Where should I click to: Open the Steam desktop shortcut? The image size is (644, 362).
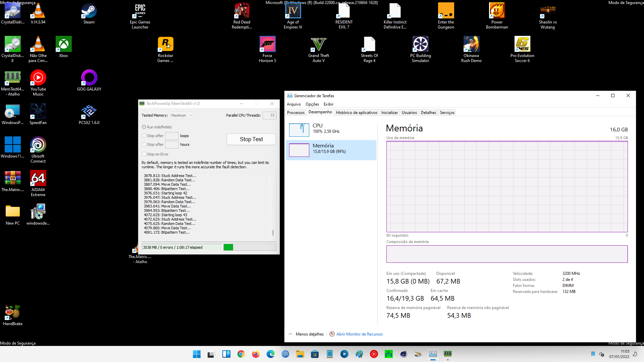tap(89, 13)
